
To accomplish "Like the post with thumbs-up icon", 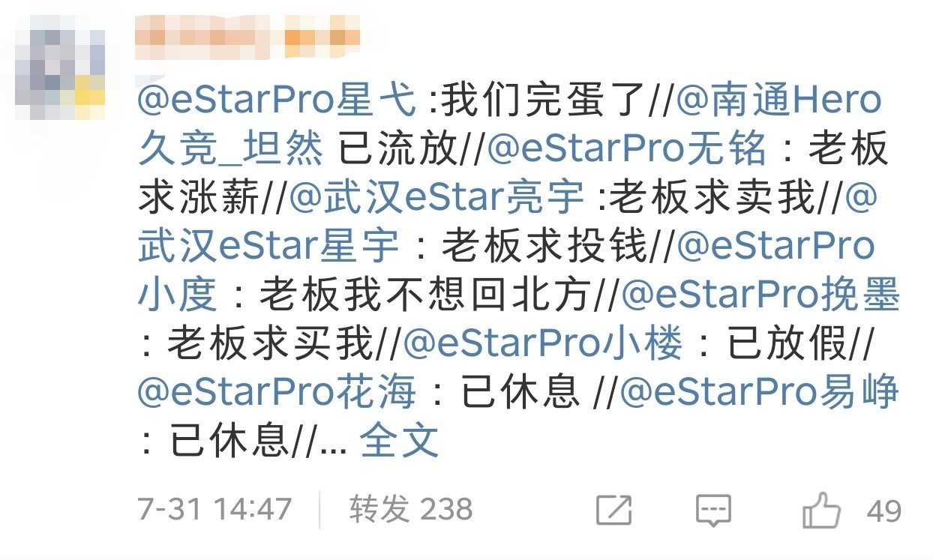I will pyautogui.click(x=821, y=510).
